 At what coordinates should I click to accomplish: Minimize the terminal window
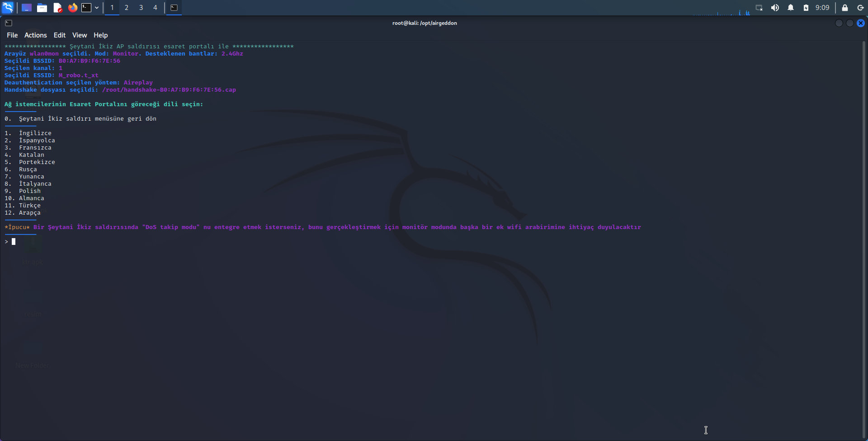click(839, 23)
